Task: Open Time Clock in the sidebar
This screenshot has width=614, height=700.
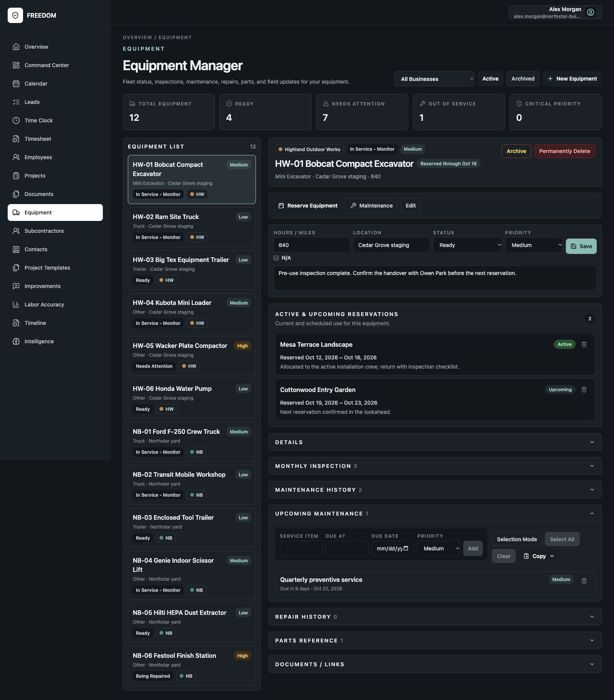Action: click(55, 120)
